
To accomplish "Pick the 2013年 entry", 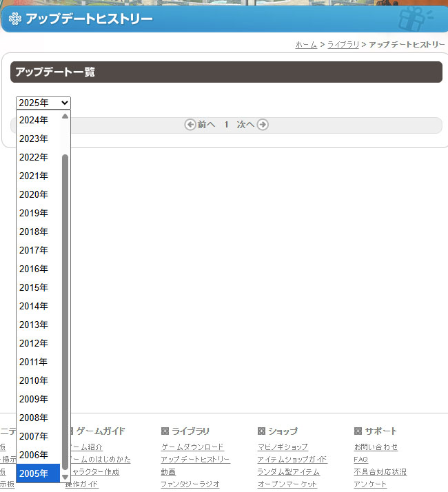I will [38, 325].
